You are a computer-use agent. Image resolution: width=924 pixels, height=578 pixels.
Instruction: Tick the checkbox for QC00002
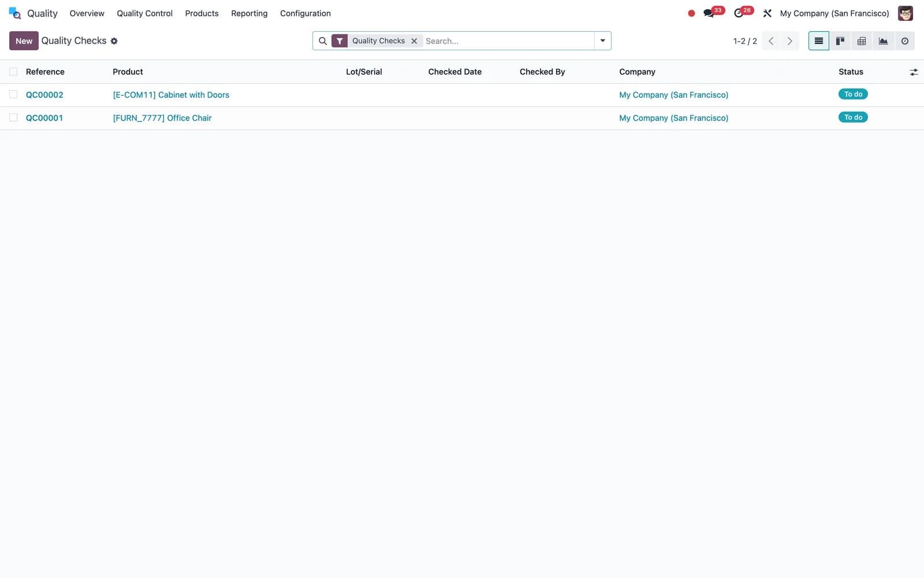pyautogui.click(x=13, y=94)
